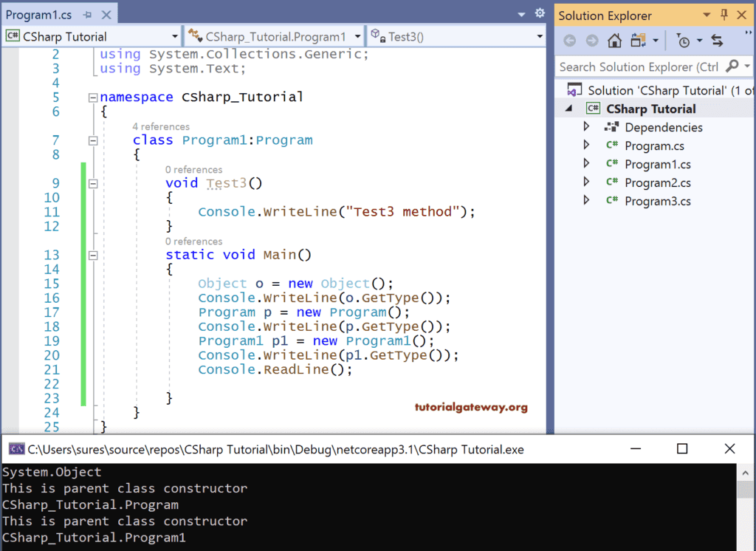This screenshot has width=756, height=551.
Task: Click the '4 references' CodeLens link
Action: click(161, 126)
